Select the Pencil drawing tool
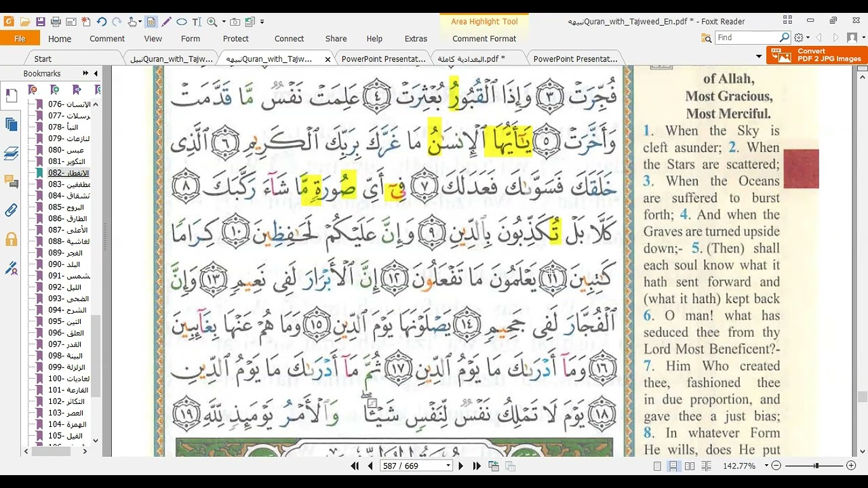Image resolution: width=868 pixels, height=488 pixels. coord(167,22)
